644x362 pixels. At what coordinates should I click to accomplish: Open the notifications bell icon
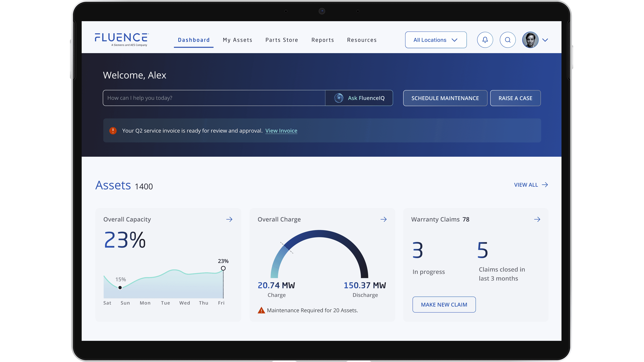(485, 40)
